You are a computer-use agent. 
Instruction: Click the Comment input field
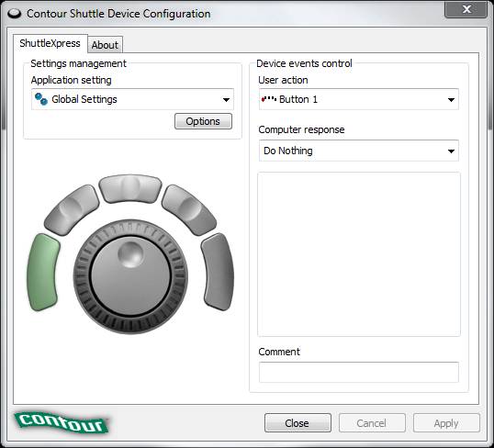pos(358,373)
